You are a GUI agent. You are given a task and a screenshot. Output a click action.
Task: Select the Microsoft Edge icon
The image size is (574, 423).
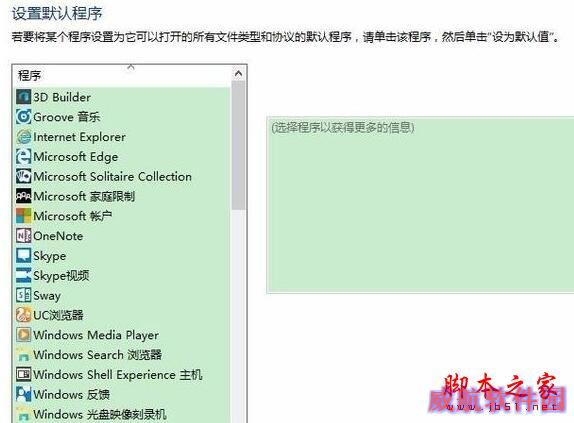[x=23, y=156]
